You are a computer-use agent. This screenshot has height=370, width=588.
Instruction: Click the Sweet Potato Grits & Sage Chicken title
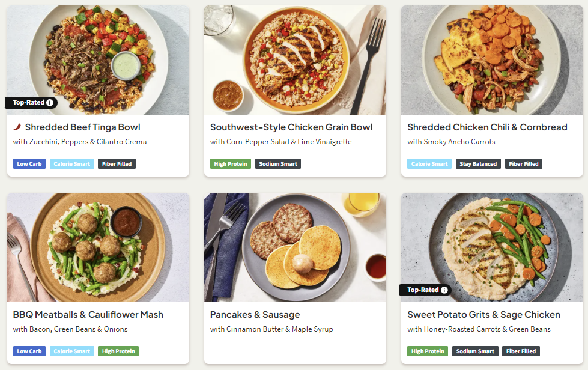click(x=483, y=315)
